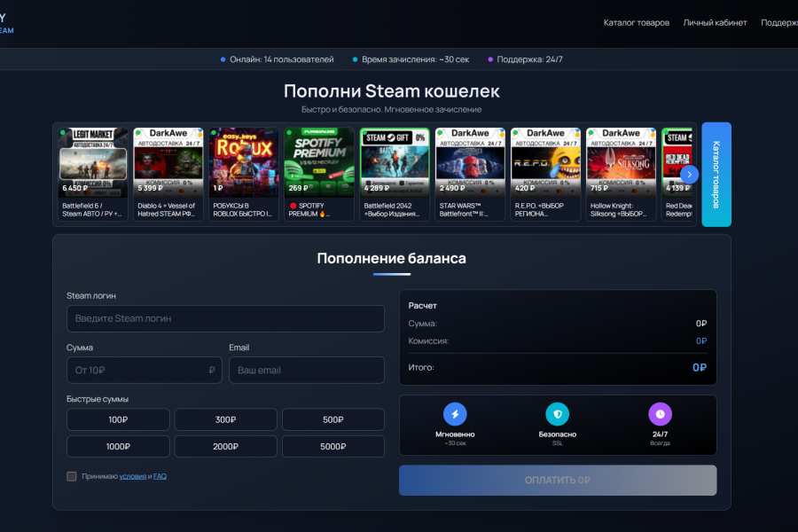This screenshot has width=798, height=532.
Task: Click the Онлайн: 14 пользователей status
Action: click(x=277, y=59)
